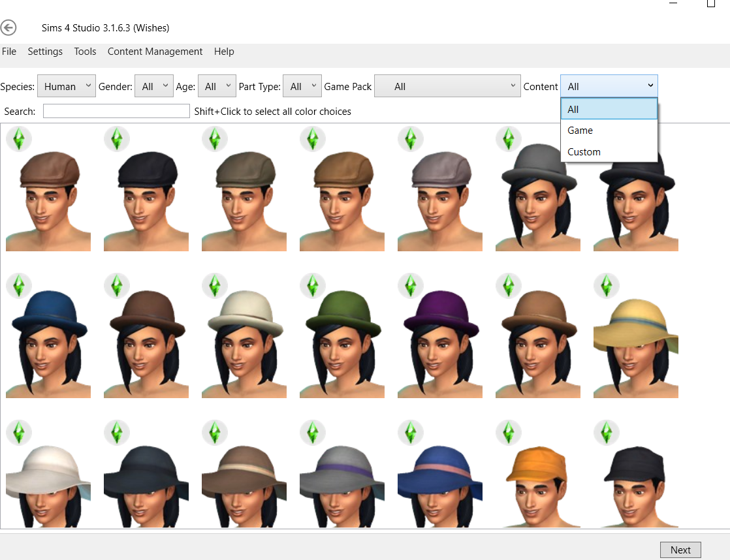Open the Tools menu
Screen dimensions: 730x560
(85, 52)
